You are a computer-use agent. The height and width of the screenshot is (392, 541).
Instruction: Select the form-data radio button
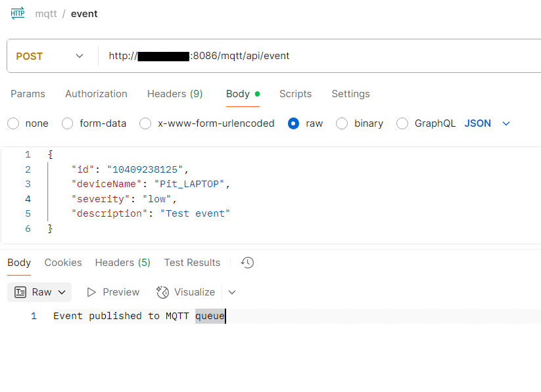pos(66,123)
